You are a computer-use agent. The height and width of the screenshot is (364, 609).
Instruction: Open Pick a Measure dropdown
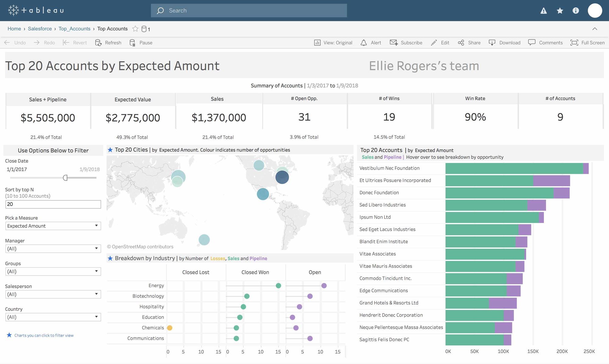click(53, 226)
